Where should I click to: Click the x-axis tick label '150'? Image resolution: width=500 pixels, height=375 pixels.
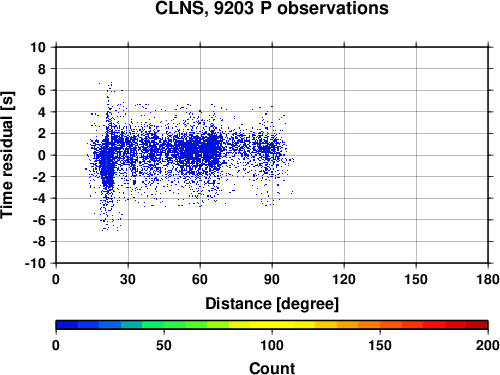tap(416, 279)
